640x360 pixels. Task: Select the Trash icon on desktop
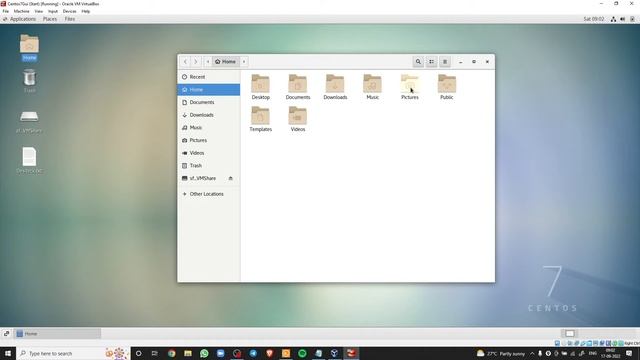29,78
